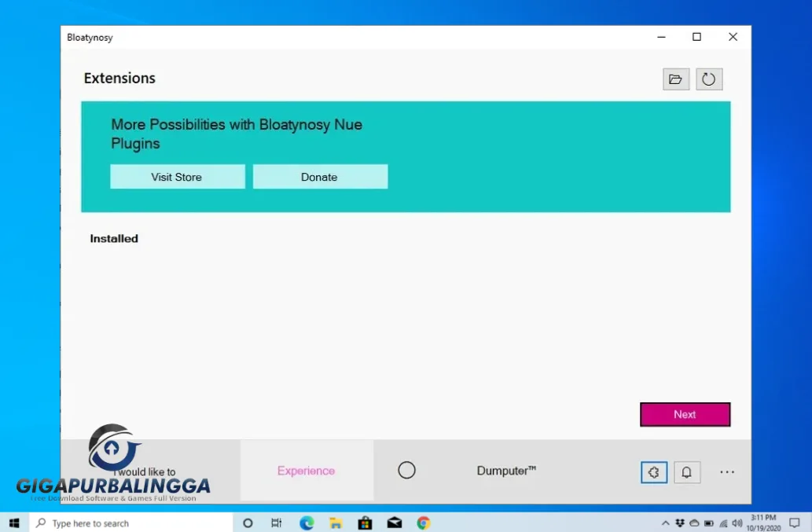This screenshot has height=532, width=812.
Task: Open network status tray icon
Action: [723, 523]
